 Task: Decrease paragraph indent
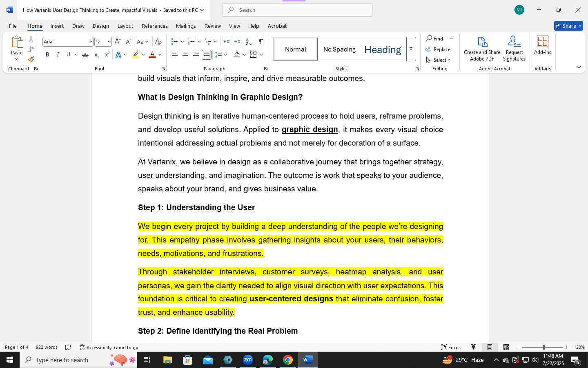click(227, 42)
